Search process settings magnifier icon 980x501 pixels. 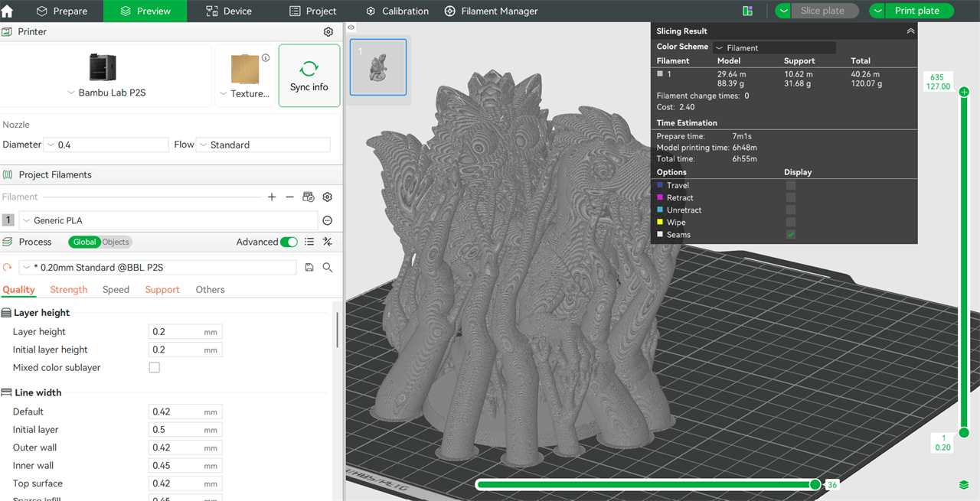click(328, 267)
